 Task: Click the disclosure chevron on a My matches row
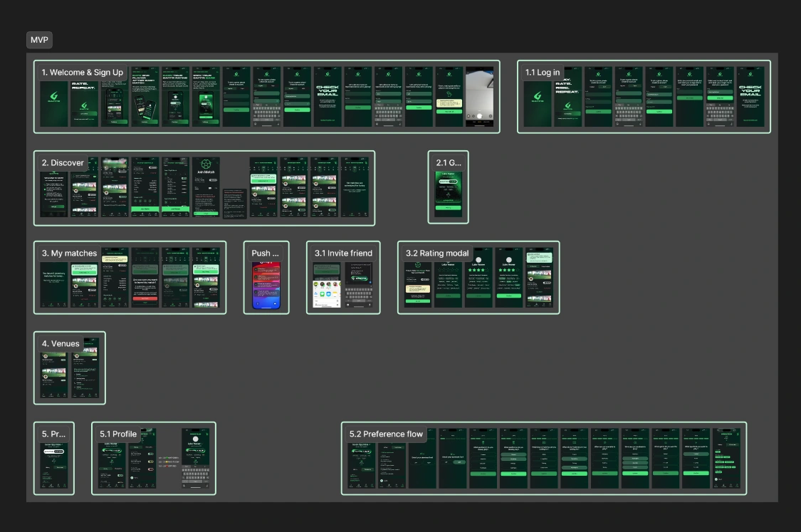pos(213,290)
